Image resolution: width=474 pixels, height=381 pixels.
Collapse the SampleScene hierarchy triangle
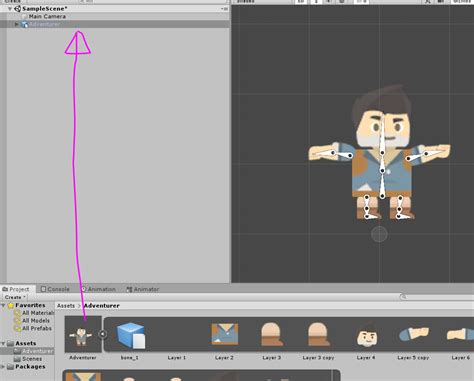pos(10,9)
